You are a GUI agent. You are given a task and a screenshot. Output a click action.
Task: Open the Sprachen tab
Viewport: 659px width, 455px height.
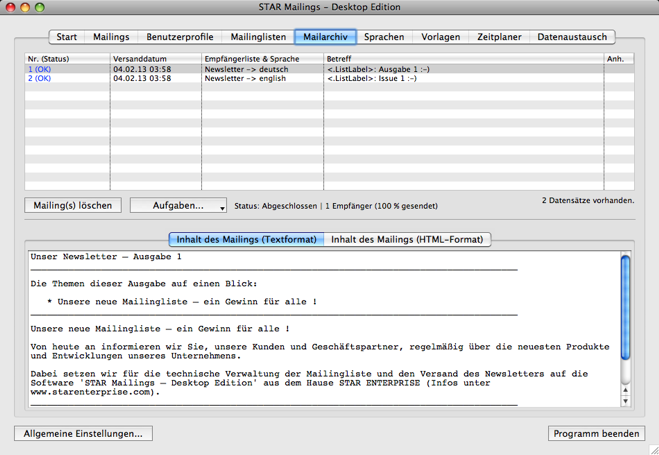click(384, 37)
